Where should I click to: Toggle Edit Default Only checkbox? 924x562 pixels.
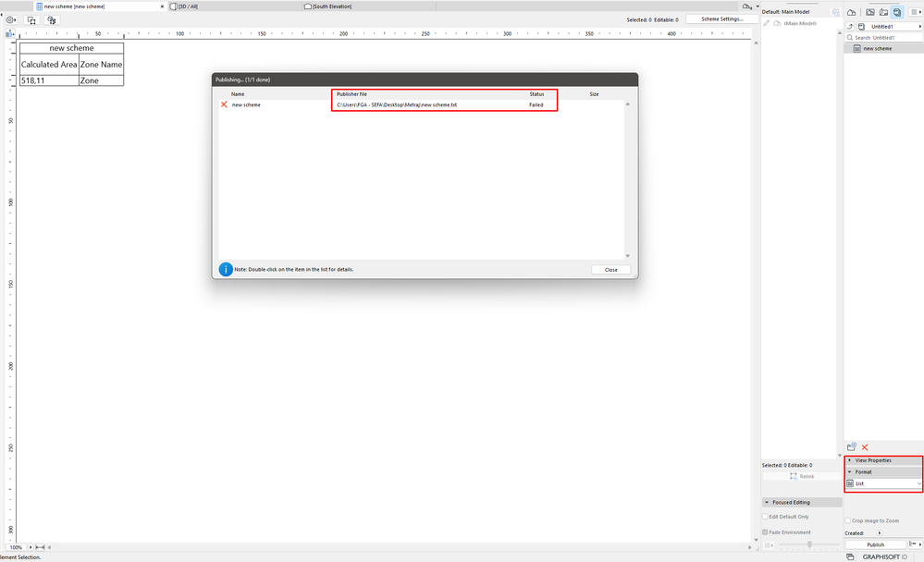[x=766, y=517]
